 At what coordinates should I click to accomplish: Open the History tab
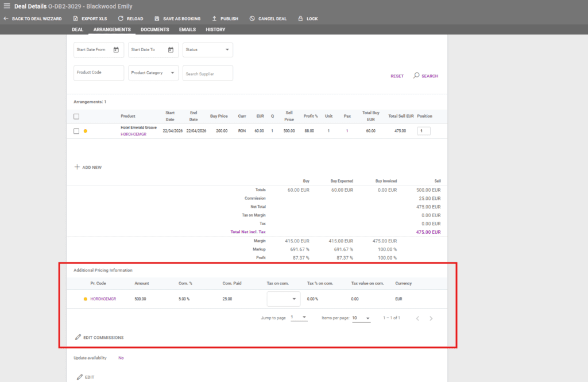coord(215,29)
